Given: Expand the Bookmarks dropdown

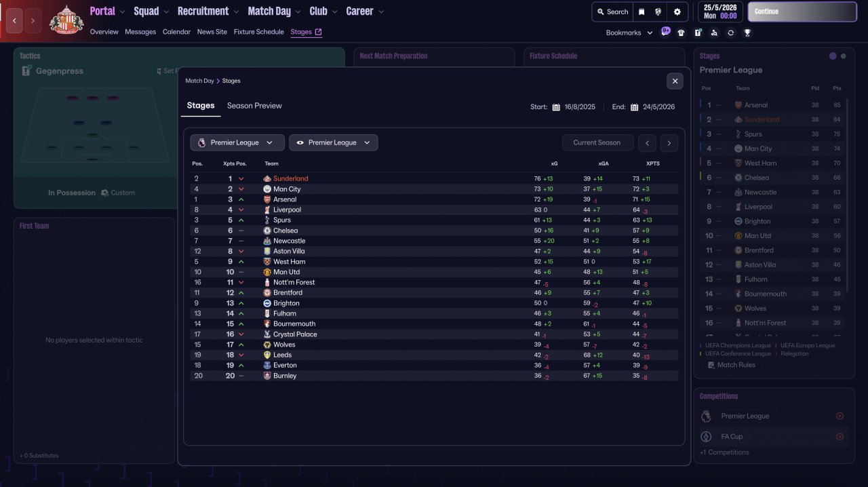Looking at the screenshot, I should 629,33.
